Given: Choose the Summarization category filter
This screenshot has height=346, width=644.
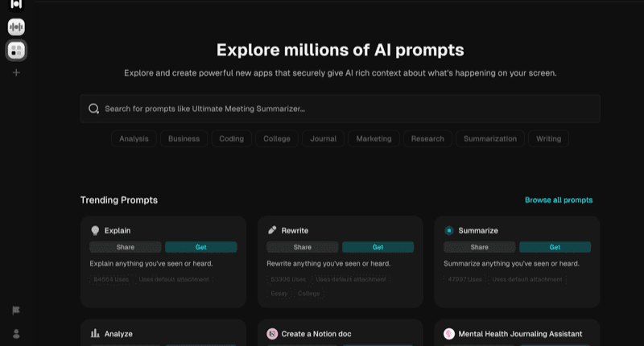Looking at the screenshot, I should tap(490, 138).
